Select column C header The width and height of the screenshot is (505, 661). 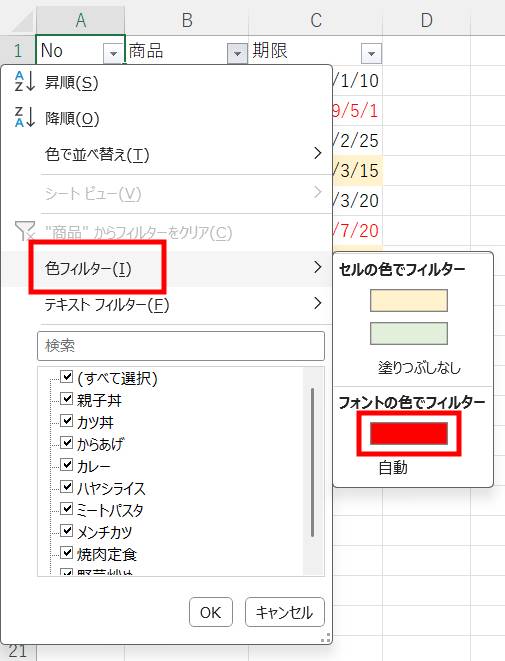316,20
